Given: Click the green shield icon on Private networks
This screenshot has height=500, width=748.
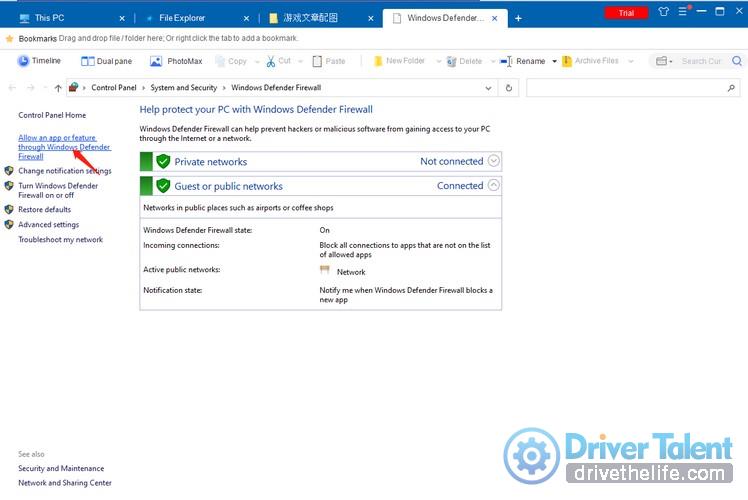Looking at the screenshot, I should click(163, 161).
